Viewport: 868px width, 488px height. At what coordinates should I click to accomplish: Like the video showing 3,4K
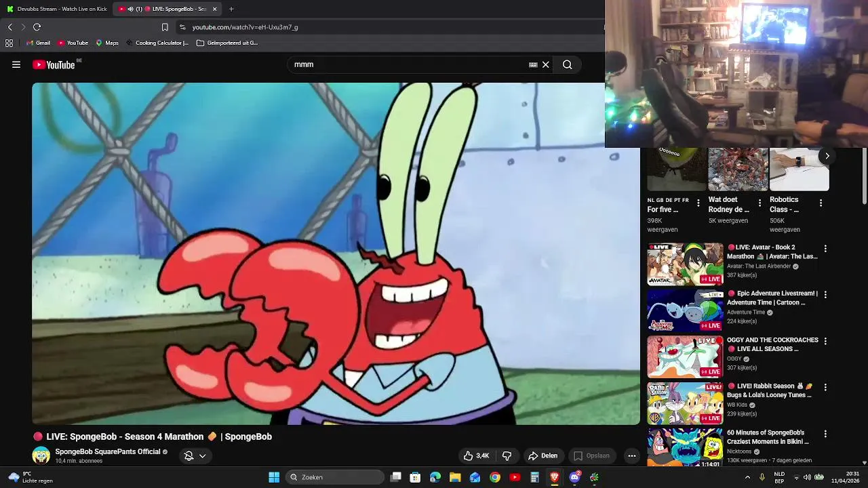(476, 455)
